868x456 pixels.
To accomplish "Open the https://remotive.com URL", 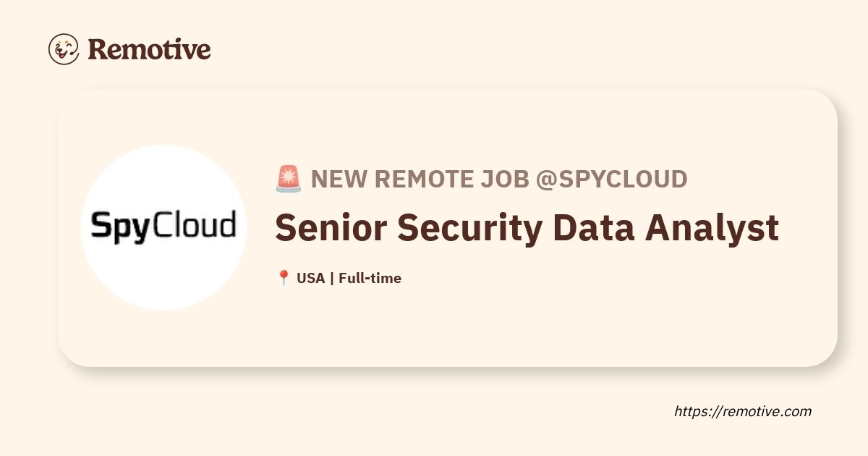I will coord(743,411).
